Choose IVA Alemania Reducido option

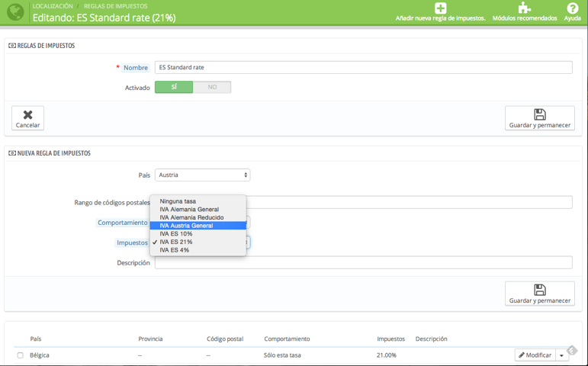tap(198, 217)
